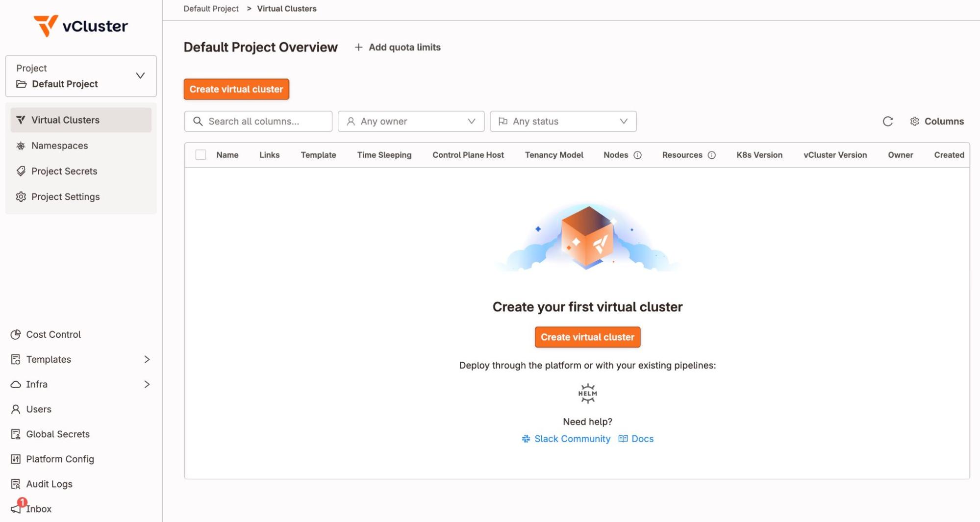This screenshot has height=522, width=980.
Task: Sort by the Name column header
Action: click(227, 155)
